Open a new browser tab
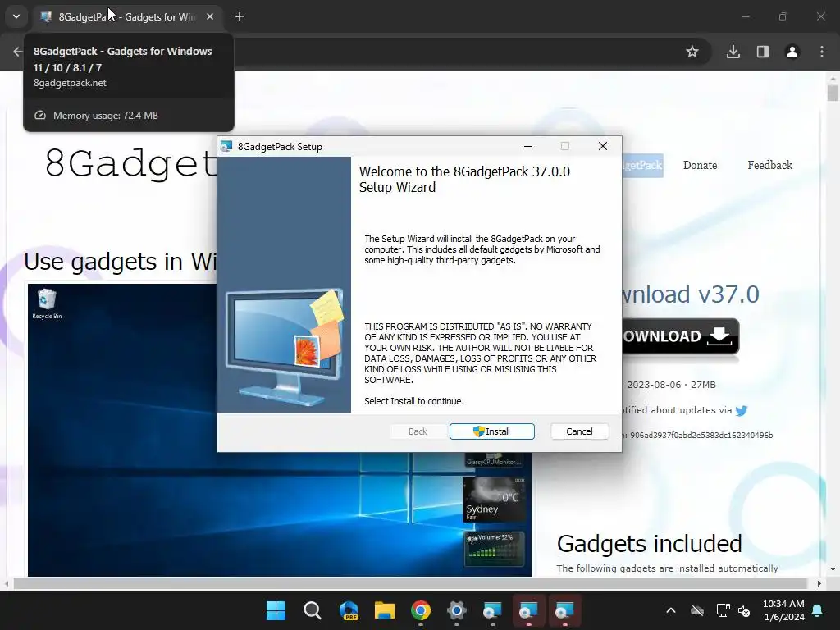Screen dimensions: 840x630 tap(240, 16)
